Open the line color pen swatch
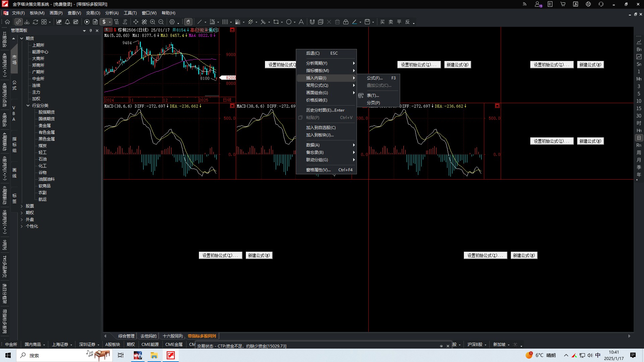This screenshot has height=362, width=644. coord(355,22)
